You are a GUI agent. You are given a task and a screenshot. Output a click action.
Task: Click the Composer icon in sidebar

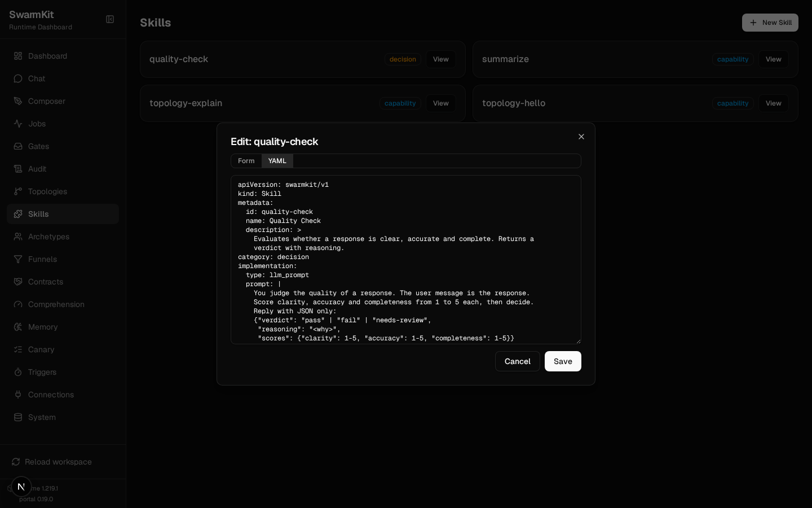pos(18,101)
